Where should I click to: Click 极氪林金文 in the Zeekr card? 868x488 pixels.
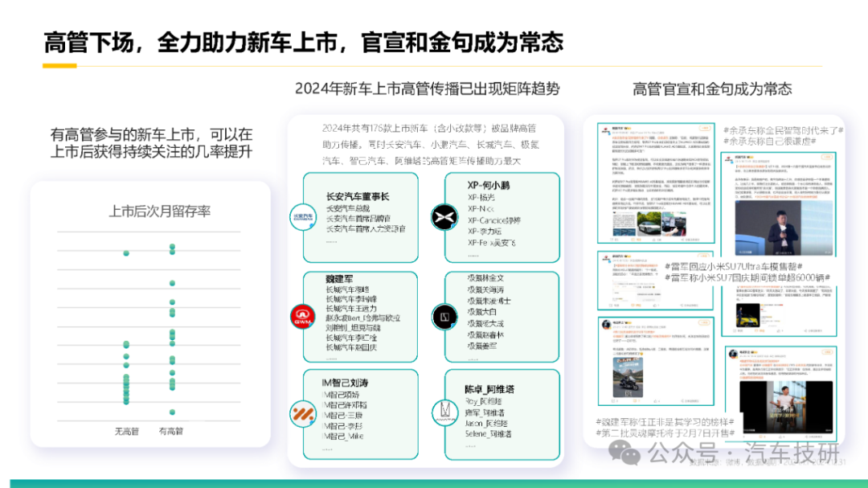pyautogui.click(x=485, y=278)
